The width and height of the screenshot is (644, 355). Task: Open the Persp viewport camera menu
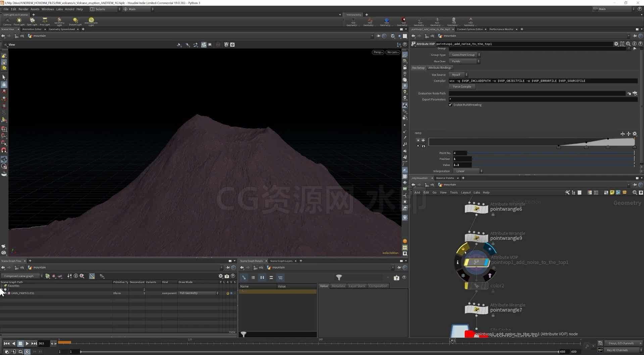pyautogui.click(x=378, y=52)
